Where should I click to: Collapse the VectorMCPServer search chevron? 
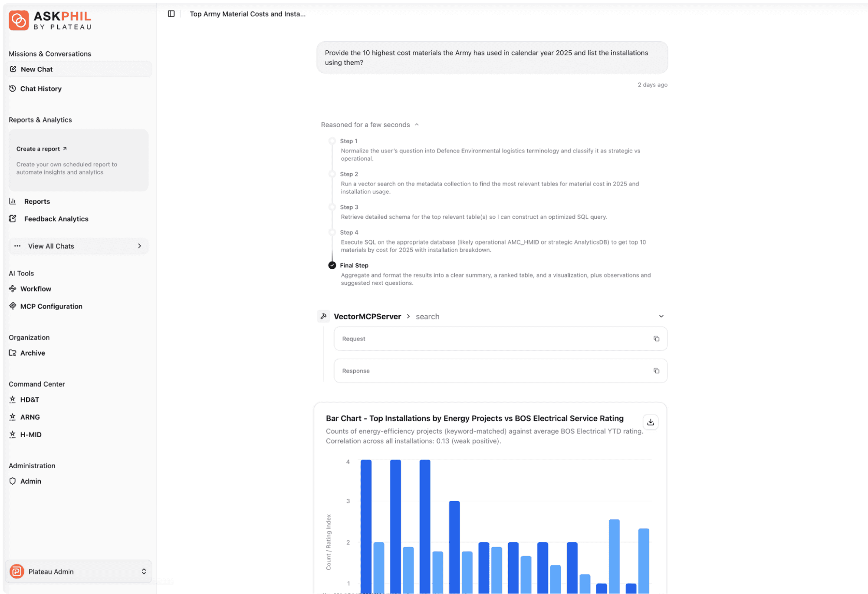click(661, 317)
